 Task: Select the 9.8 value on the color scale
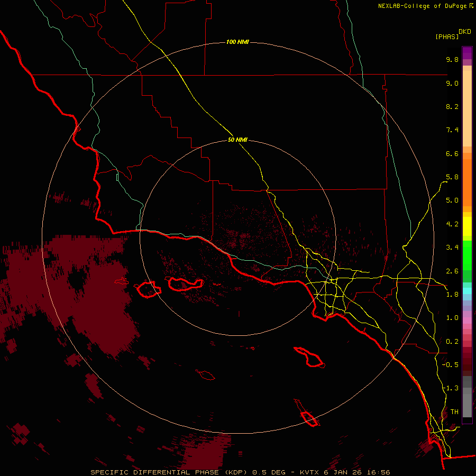point(452,59)
